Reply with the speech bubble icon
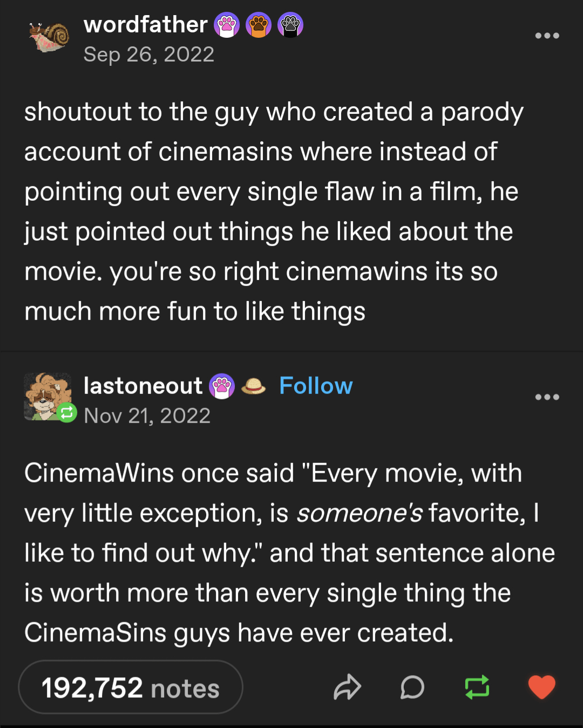Screen dimensions: 583x728 click(x=412, y=688)
